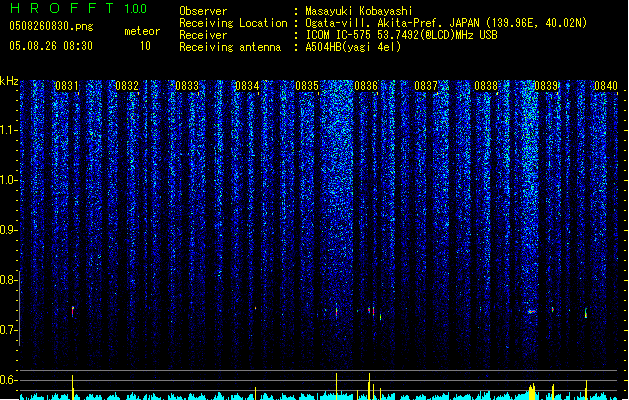Click the 1.0 kHz axis label
This screenshot has height=400, width=629.
click(8, 180)
